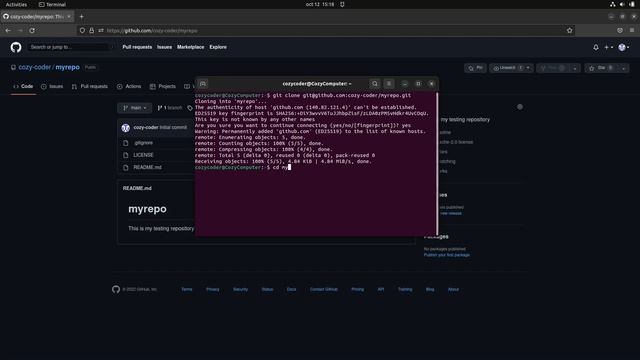This screenshot has height=360, width=640.
Task: Click the GitHub search or jump to field
Action: 70,47
